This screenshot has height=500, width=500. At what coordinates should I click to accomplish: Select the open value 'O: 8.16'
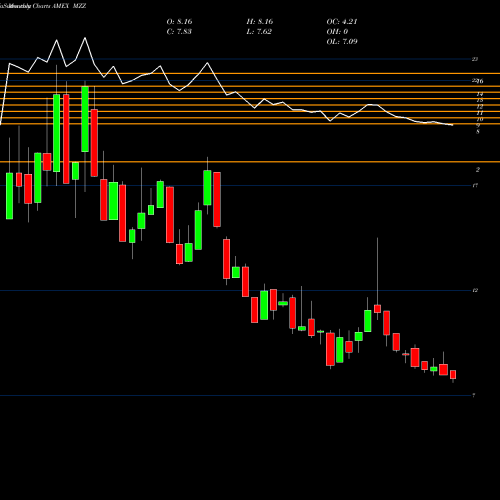click(179, 22)
